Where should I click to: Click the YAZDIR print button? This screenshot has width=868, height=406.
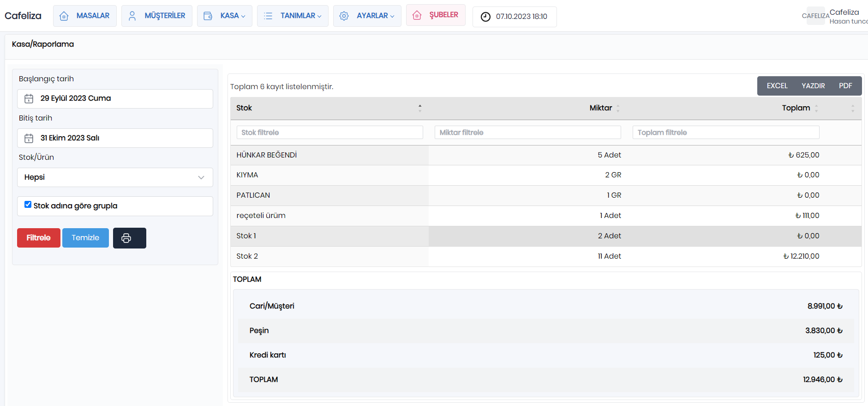click(x=813, y=86)
